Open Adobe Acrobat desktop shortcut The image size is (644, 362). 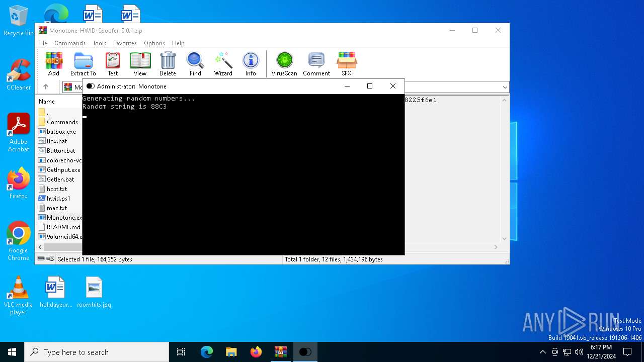click(x=19, y=132)
